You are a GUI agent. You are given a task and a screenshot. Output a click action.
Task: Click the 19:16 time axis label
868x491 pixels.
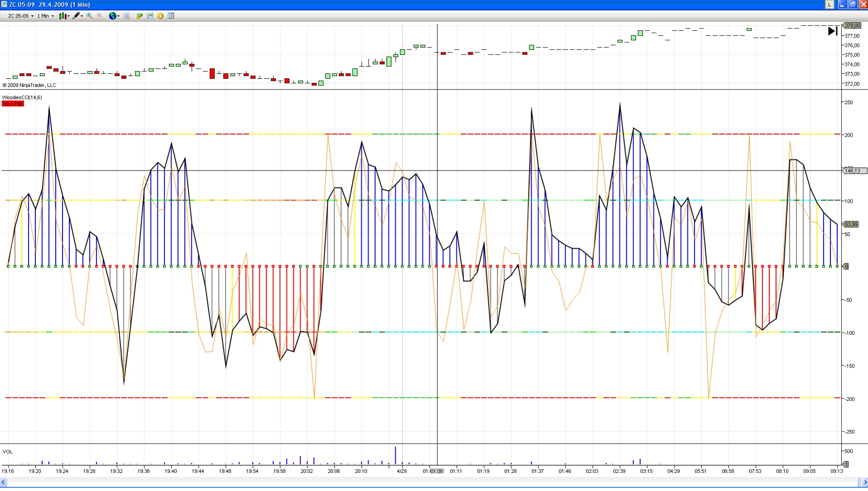8,471
